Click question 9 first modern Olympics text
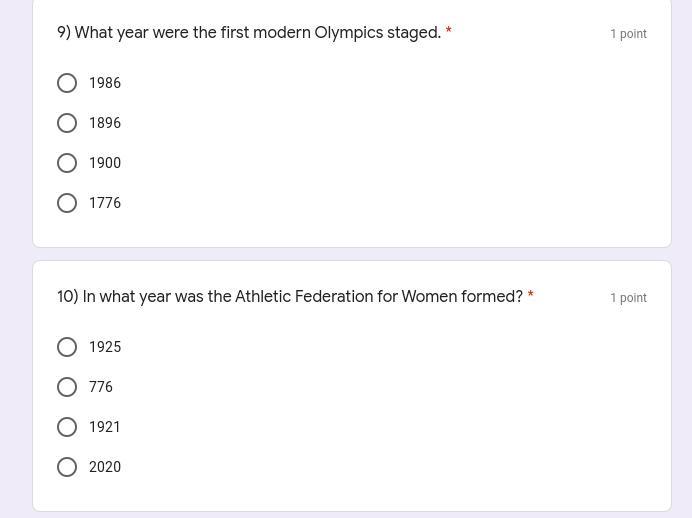The height and width of the screenshot is (518, 692). click(x=249, y=33)
